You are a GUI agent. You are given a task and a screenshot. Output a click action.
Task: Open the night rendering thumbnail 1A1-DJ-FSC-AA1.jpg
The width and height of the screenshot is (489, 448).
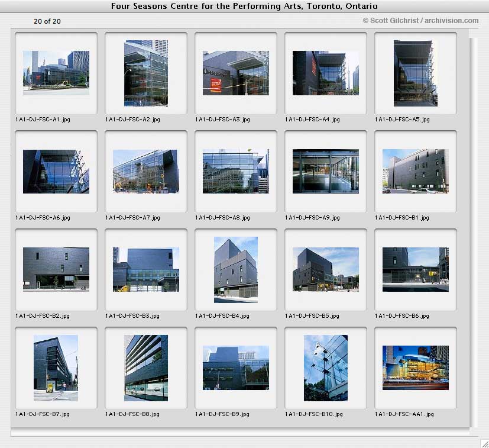[416, 368]
